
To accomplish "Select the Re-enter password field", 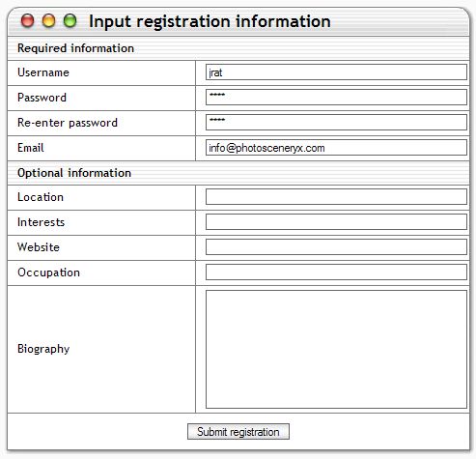I will (x=336, y=123).
